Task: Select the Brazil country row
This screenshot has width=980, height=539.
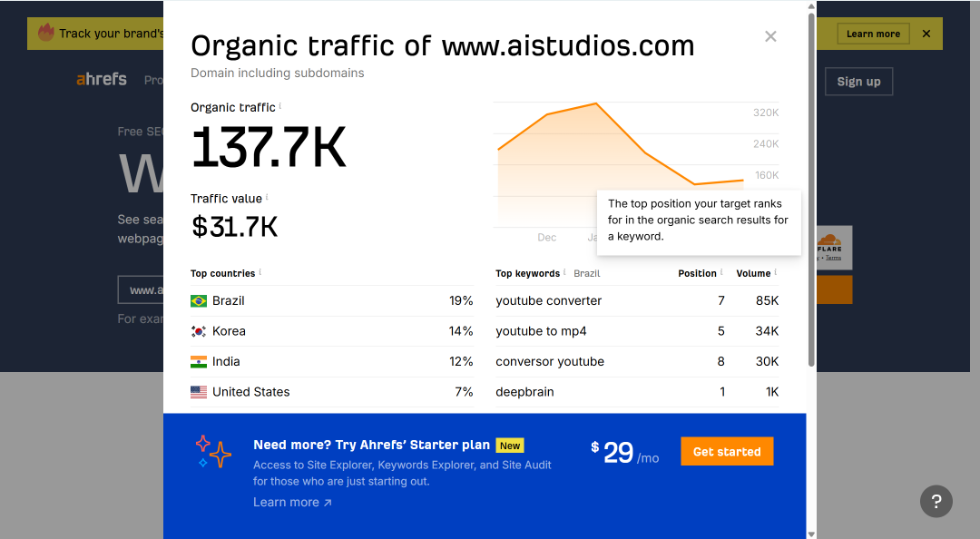Action: [332, 300]
